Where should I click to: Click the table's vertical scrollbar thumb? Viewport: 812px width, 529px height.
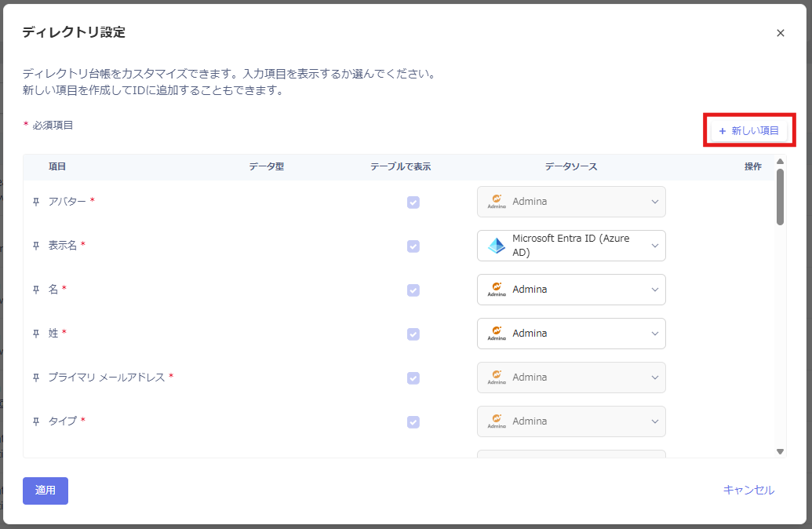coord(780,196)
